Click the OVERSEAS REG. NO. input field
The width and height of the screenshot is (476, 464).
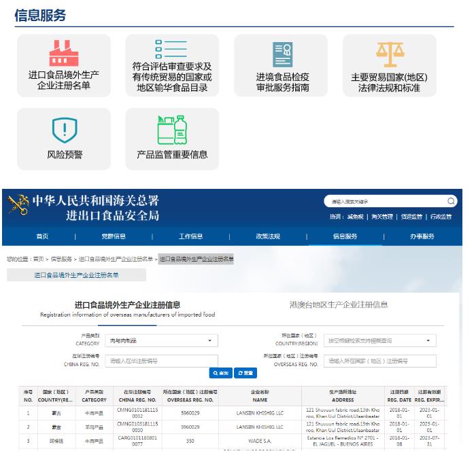click(x=380, y=361)
